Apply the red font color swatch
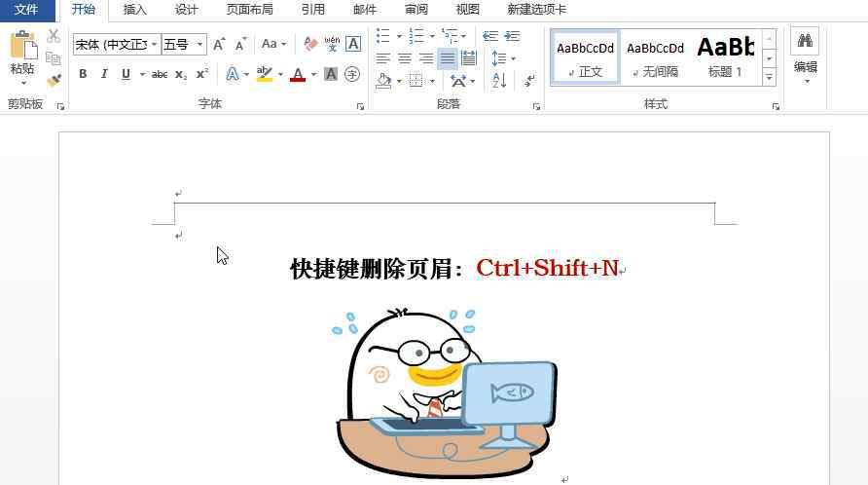 pos(297,74)
